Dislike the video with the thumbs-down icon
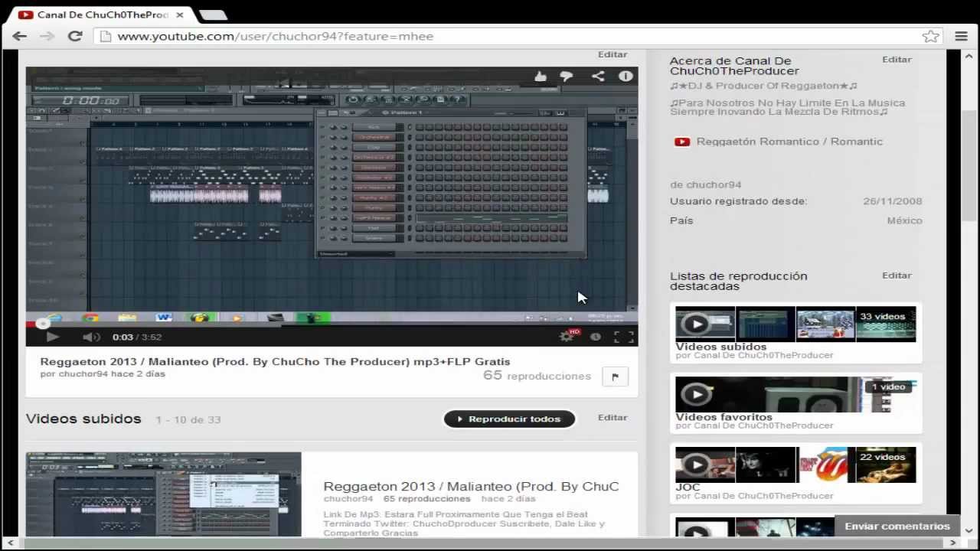Image resolution: width=980 pixels, height=551 pixels. (567, 76)
